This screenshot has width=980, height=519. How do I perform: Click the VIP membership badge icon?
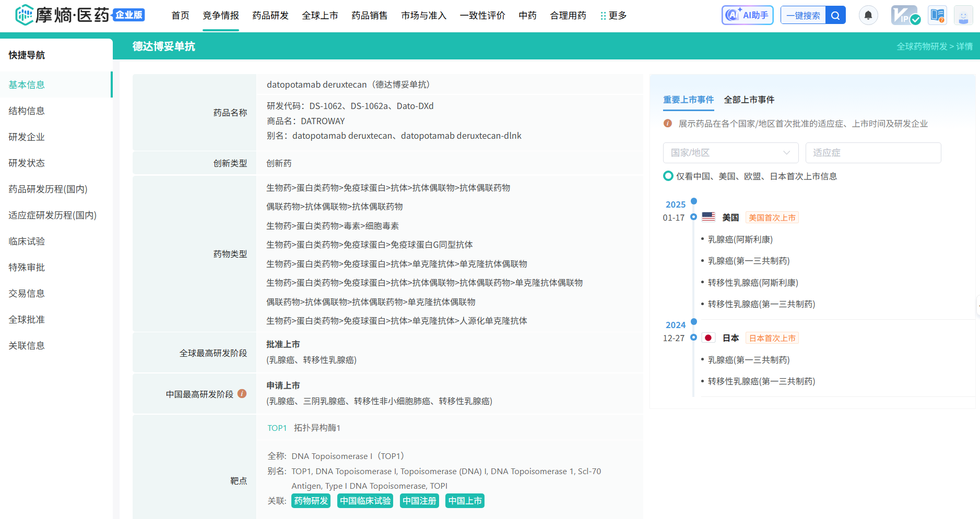click(905, 15)
